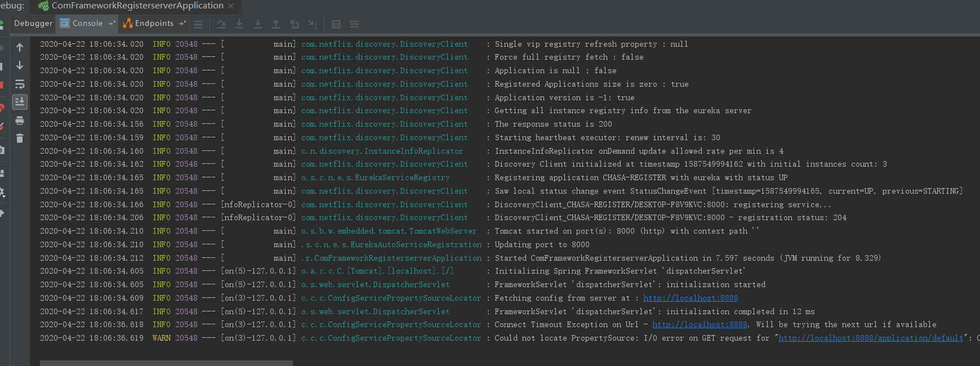
Task: Click 'Tomcat started on port(s): 8000' message
Action: point(627,231)
